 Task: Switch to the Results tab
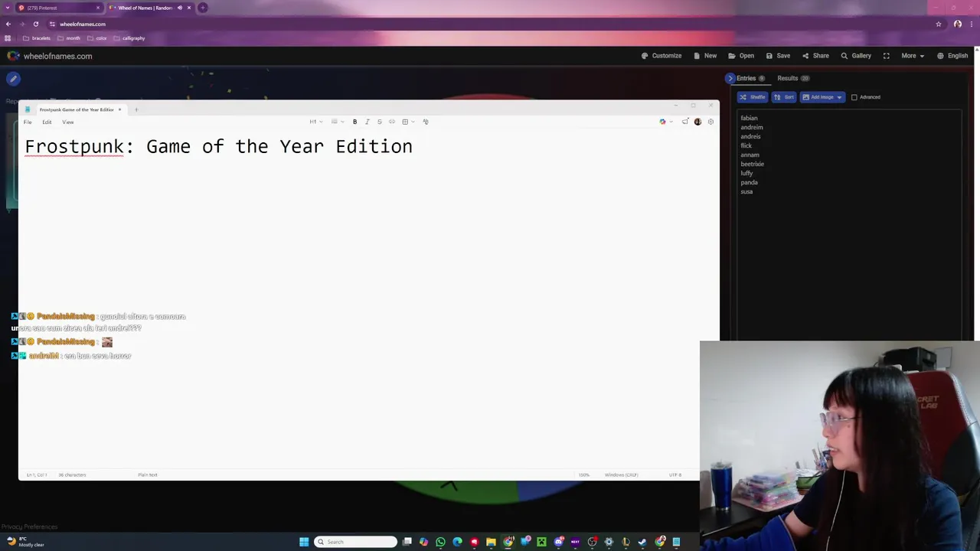point(793,78)
